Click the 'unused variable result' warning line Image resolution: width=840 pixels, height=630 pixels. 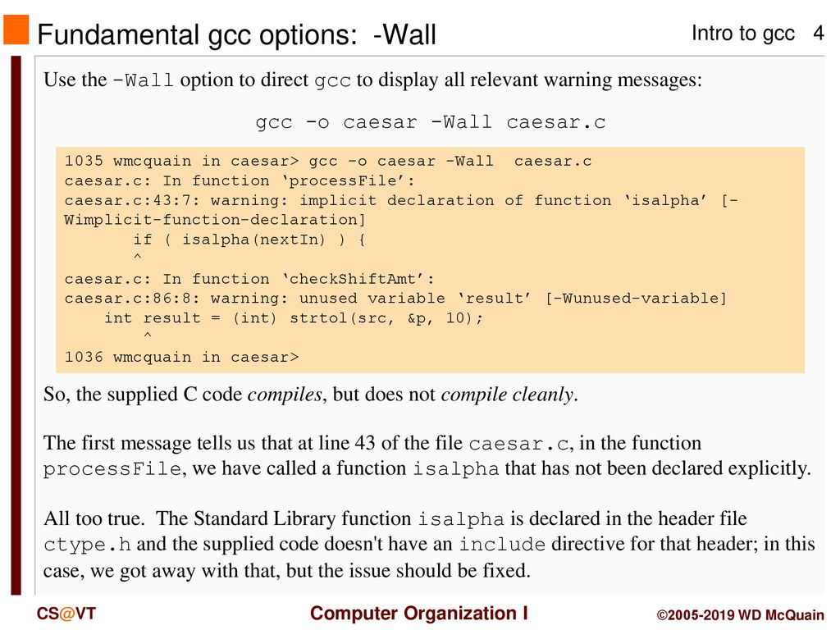coord(395,299)
